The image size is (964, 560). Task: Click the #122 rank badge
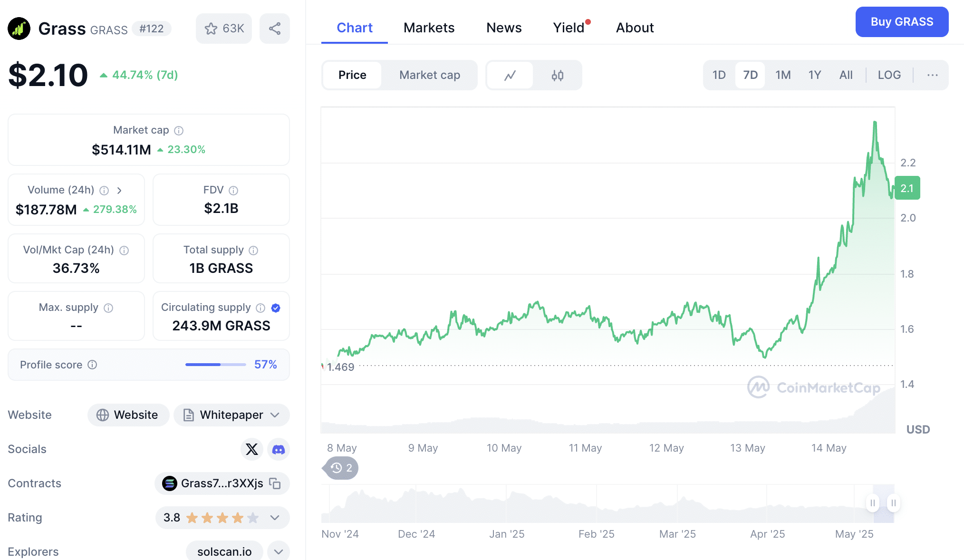152,29
